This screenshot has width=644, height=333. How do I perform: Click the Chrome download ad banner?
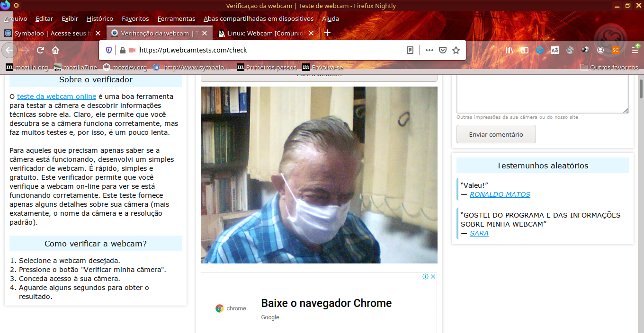pos(319,303)
